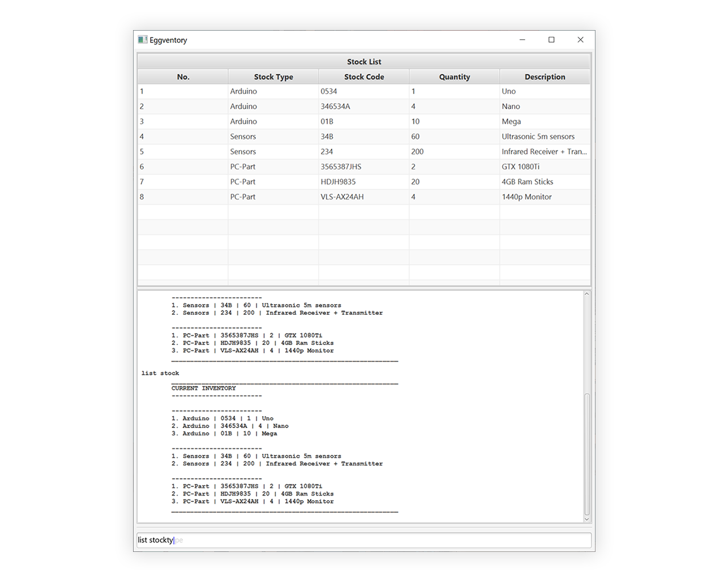
Task: Close the Eggventory window
Action: pyautogui.click(x=580, y=40)
